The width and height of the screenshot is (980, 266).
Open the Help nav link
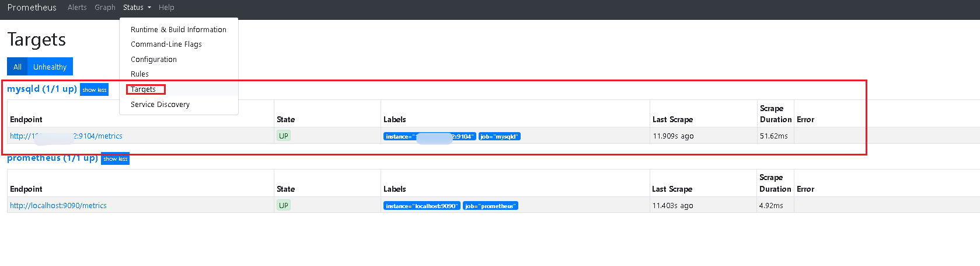pos(166,8)
